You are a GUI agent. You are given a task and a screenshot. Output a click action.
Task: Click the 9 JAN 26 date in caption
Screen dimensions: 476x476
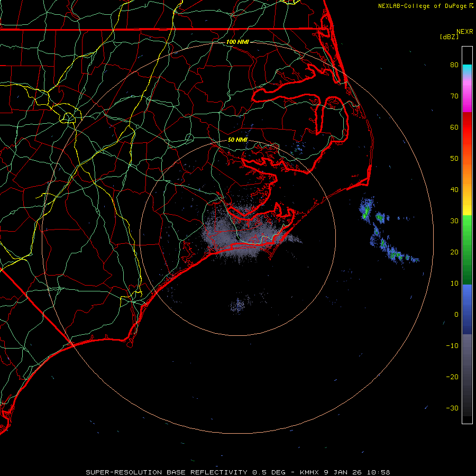(x=343, y=472)
